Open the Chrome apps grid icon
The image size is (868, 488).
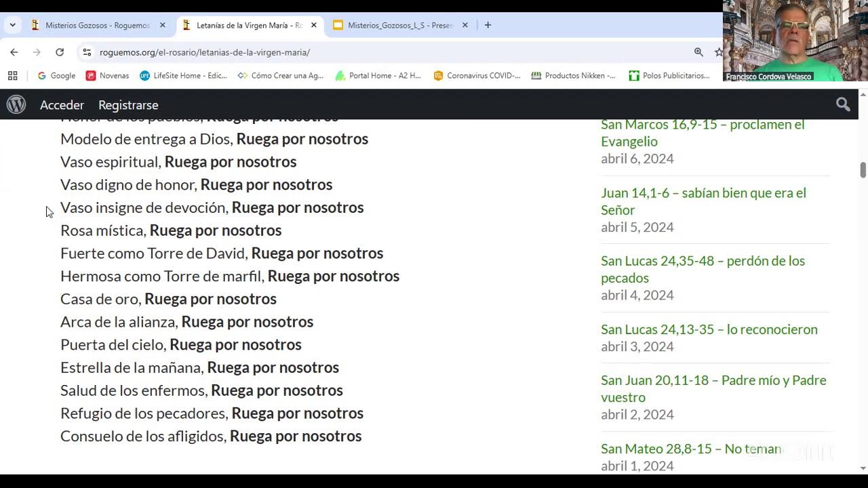click(x=12, y=76)
